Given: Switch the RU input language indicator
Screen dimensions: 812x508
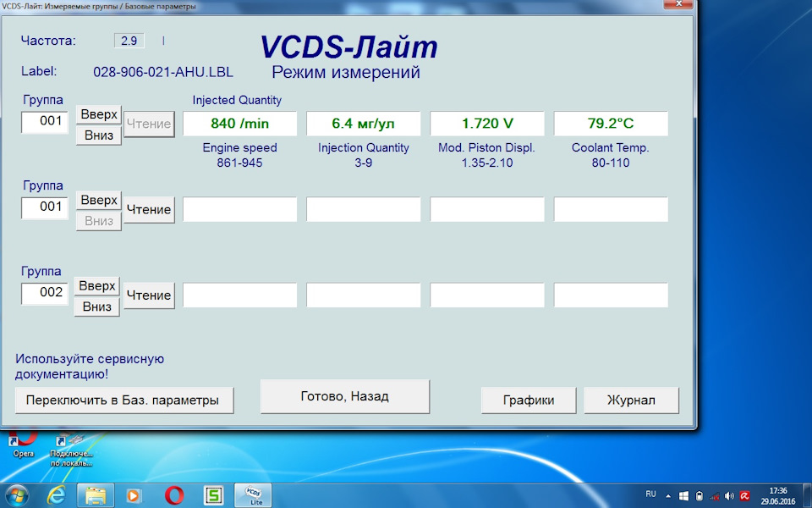Looking at the screenshot, I should coord(651,494).
